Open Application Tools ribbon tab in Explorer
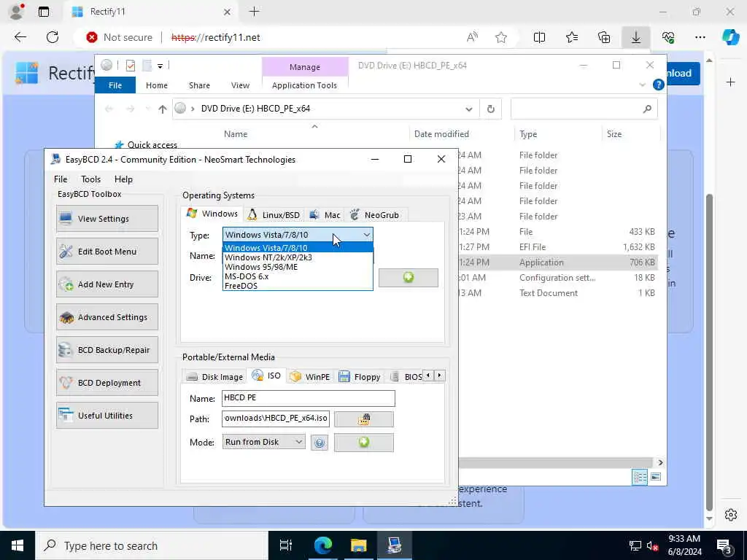747x560 pixels. pos(304,85)
